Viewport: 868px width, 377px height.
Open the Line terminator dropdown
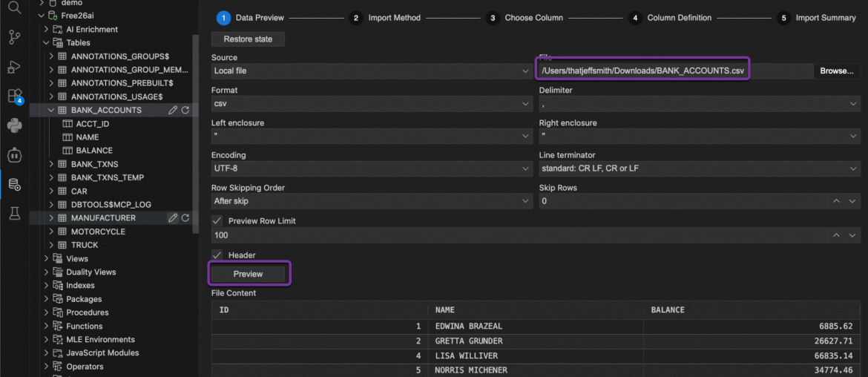698,169
